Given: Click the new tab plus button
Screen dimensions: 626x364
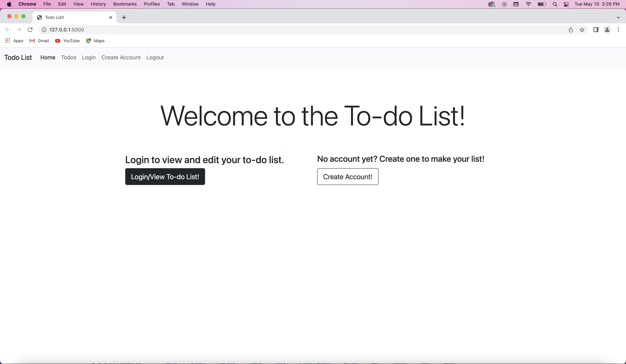Looking at the screenshot, I should click(124, 17).
